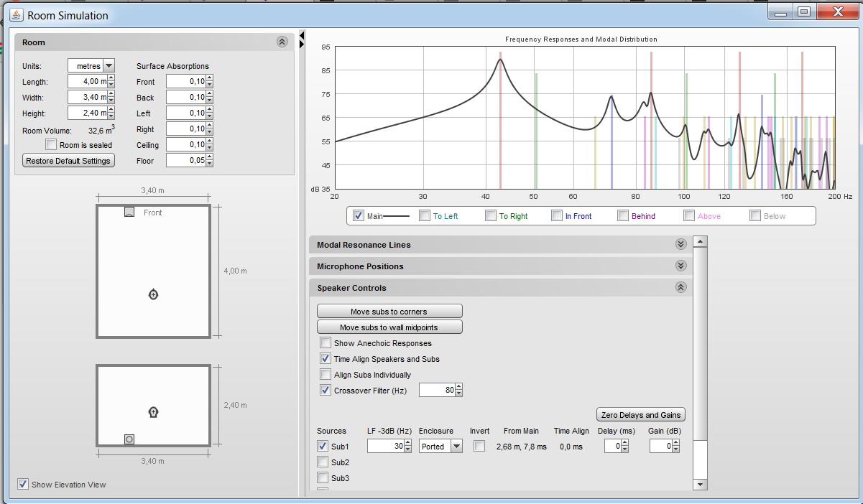The height and width of the screenshot is (504, 863).
Task: Click the front speaker icon in plan view
Action: pos(129,212)
